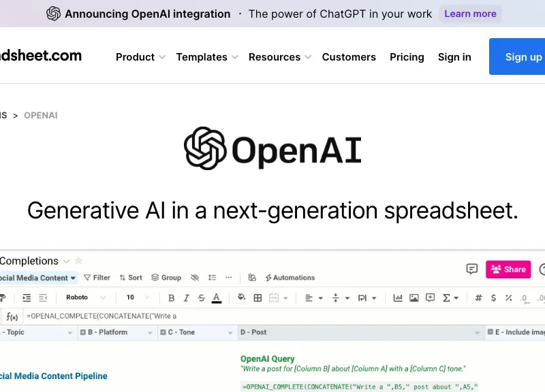Image resolution: width=545 pixels, height=392 pixels.
Task: Apply strikethrough formatting
Action: click(201, 298)
